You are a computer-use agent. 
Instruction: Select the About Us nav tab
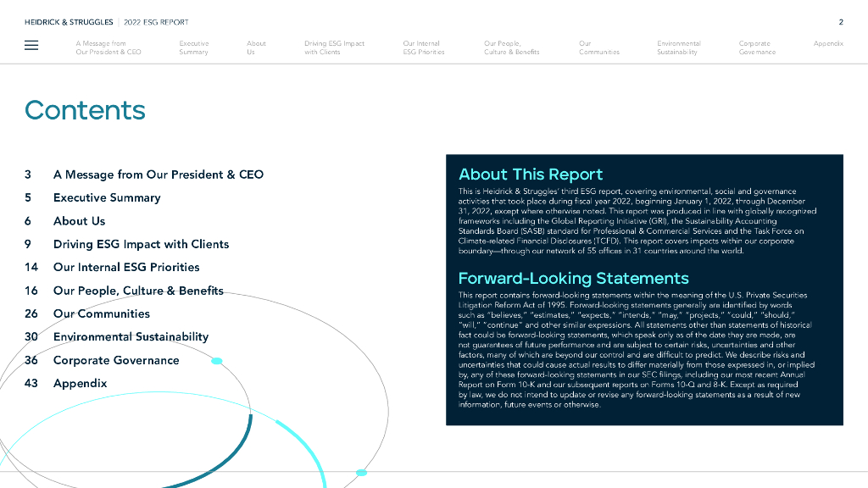coord(256,47)
